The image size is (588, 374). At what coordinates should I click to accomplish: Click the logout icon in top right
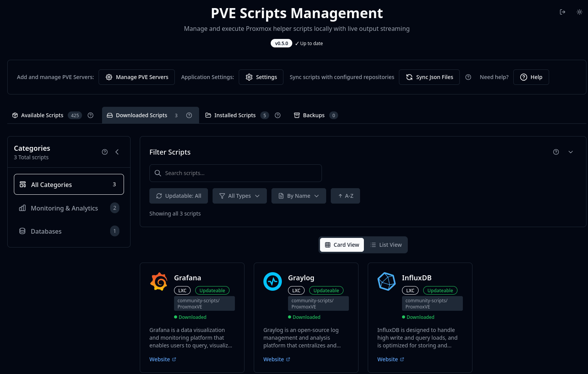[x=562, y=12]
